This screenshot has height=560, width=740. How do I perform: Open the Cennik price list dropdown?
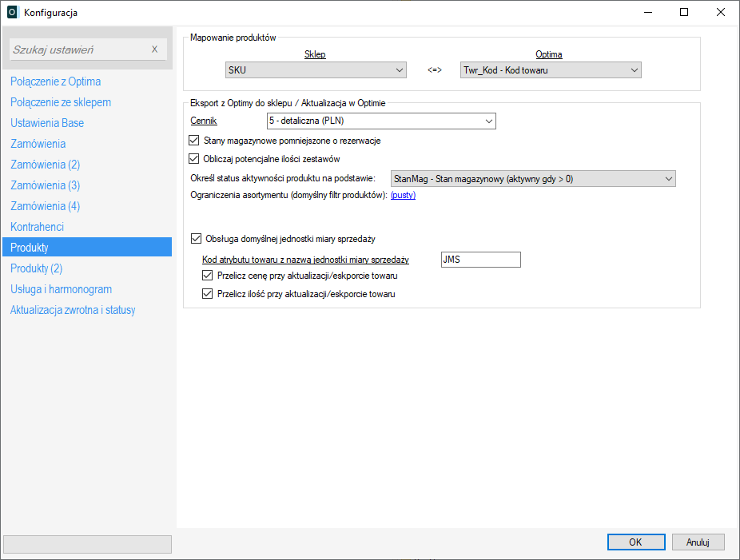coord(381,121)
